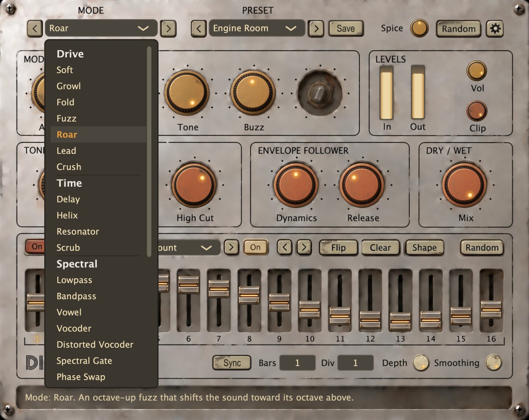Choose Fuzz mode
The height and width of the screenshot is (420, 529).
point(98,118)
